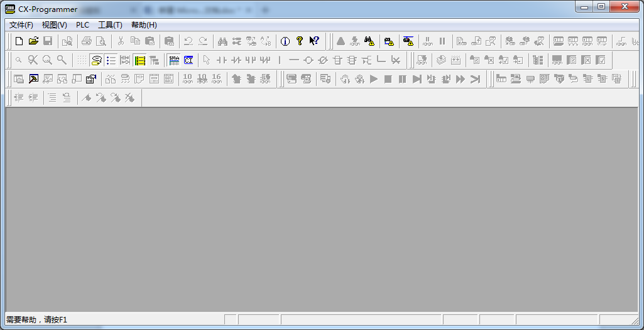This screenshot has width=644, height=330.
Task: Open a project with the folder icon
Action: click(33, 41)
